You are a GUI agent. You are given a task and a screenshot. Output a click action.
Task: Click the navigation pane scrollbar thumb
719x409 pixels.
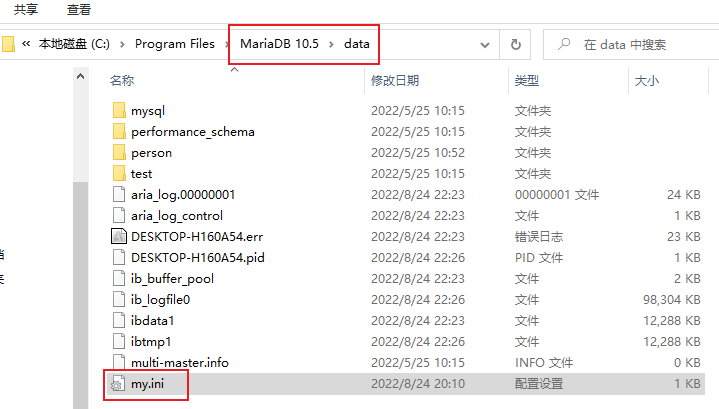[x=80, y=293]
